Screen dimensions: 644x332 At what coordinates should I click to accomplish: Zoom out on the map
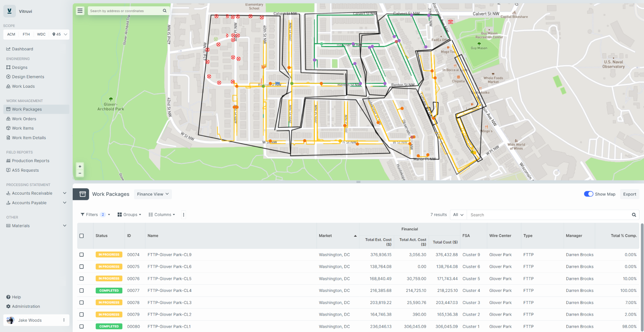[80, 174]
